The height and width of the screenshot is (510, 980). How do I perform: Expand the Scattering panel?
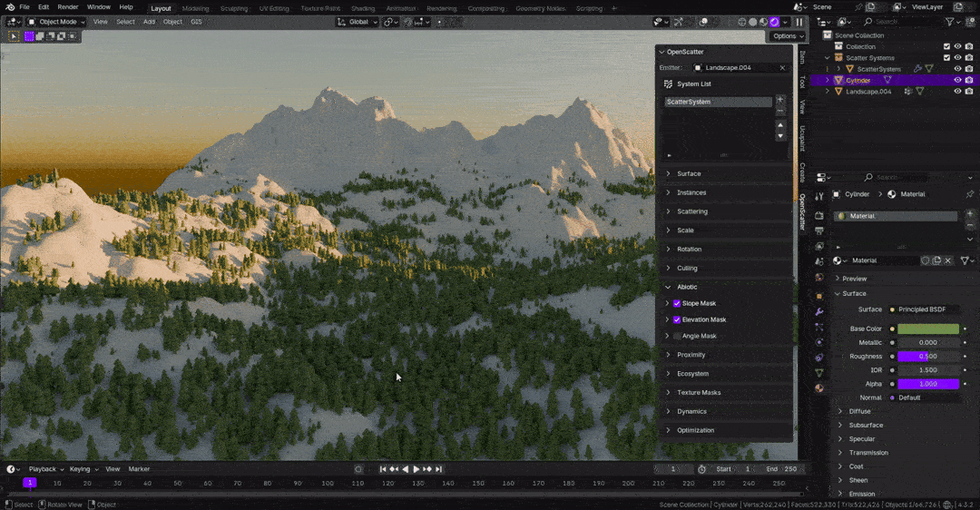coord(691,211)
